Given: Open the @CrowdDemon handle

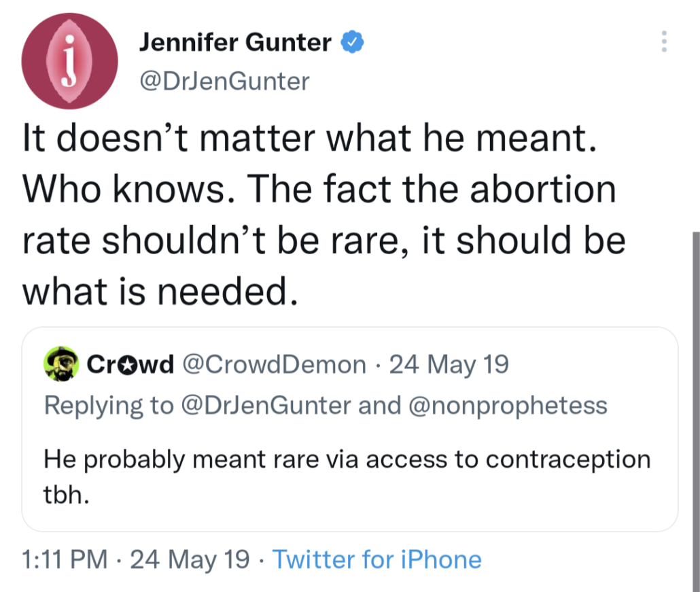Looking at the screenshot, I should [275, 365].
